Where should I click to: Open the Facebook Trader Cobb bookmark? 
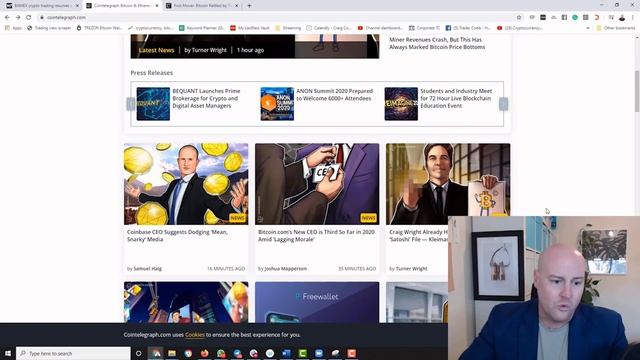pyautogui.click(x=468, y=28)
